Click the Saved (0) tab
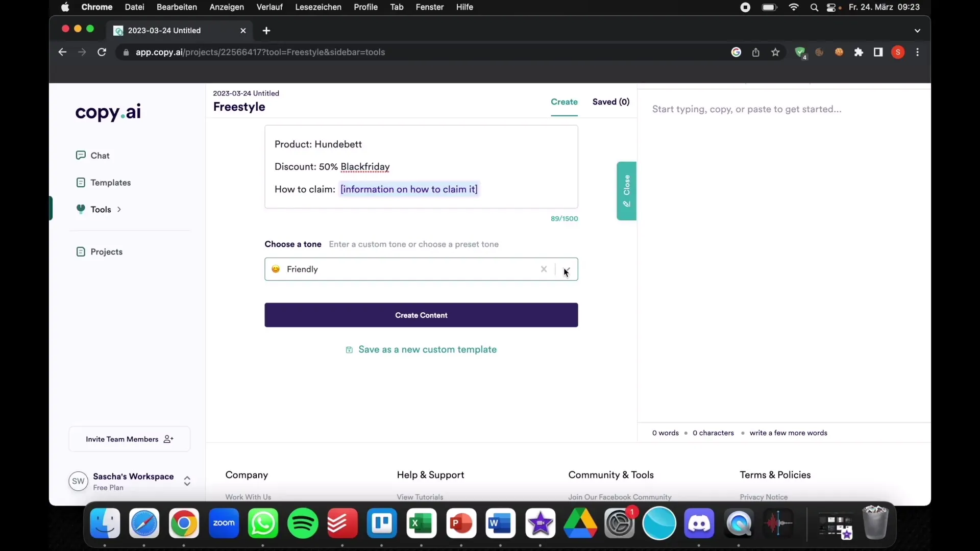This screenshot has width=980, height=551. [610, 102]
